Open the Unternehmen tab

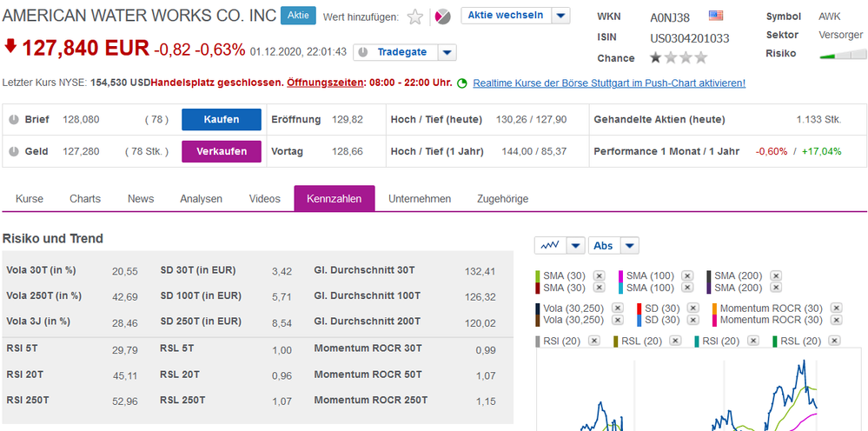pos(420,199)
